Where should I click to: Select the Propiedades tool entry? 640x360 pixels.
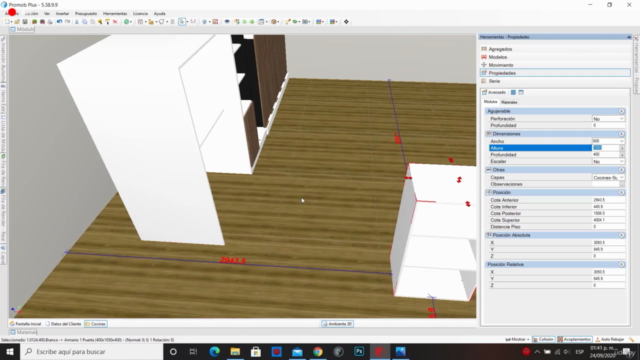(x=555, y=73)
